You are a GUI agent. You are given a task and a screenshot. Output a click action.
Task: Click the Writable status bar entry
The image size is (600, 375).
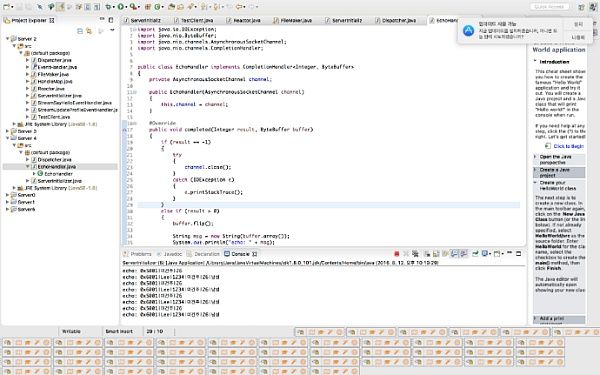pos(71,331)
